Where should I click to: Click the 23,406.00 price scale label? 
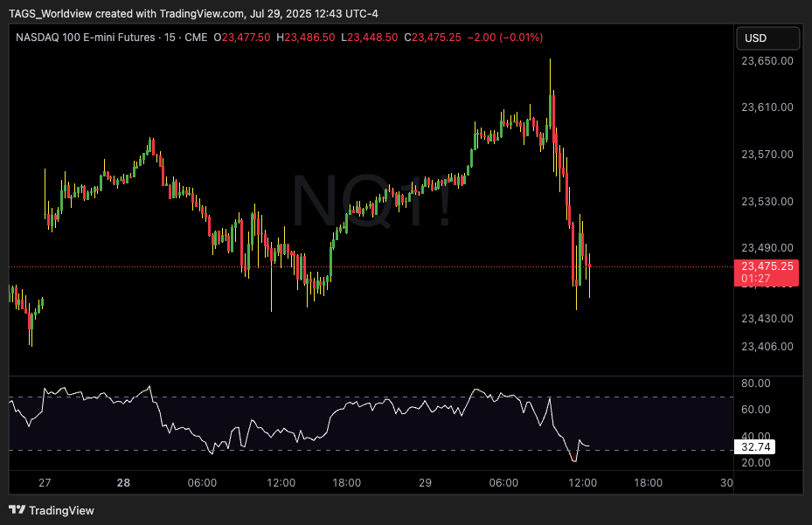767,347
